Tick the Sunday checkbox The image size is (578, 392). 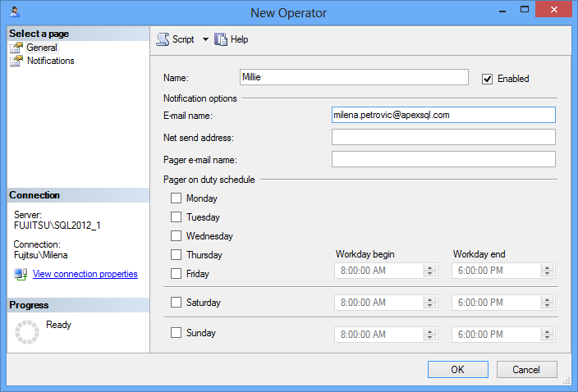pos(176,333)
